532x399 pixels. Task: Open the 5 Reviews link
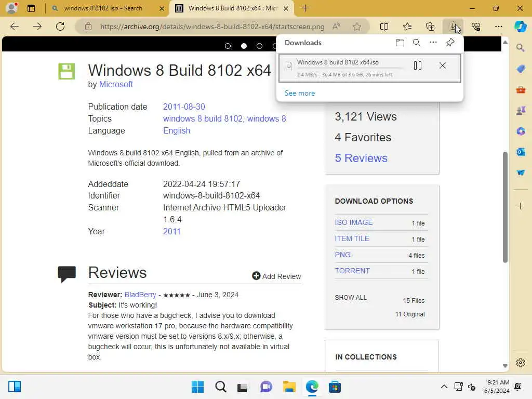(x=361, y=158)
